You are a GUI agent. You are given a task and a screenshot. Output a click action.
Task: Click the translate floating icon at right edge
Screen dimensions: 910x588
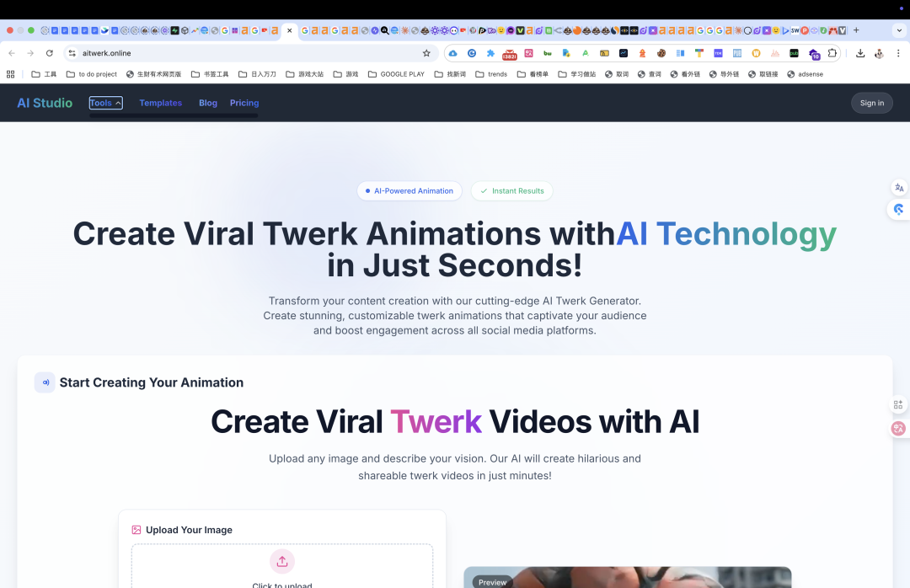899,188
